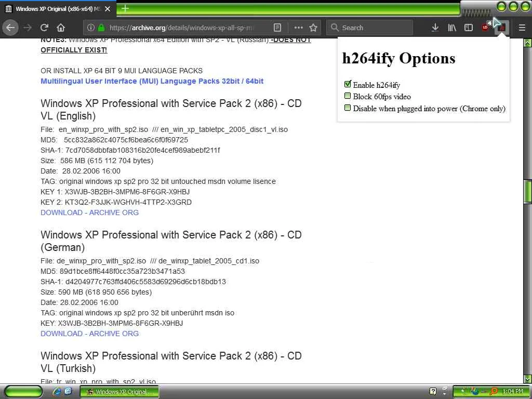Toggle reader view for this page
This screenshot has height=399, width=532.
(x=277, y=28)
